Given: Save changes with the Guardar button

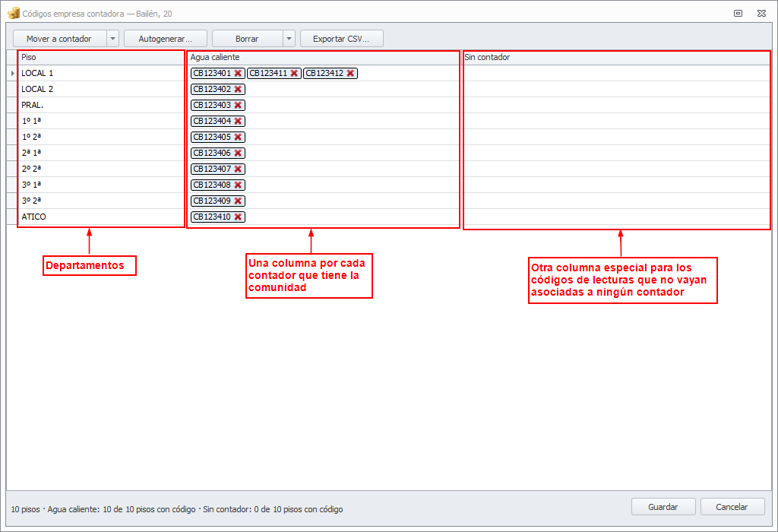Looking at the screenshot, I should click(663, 507).
